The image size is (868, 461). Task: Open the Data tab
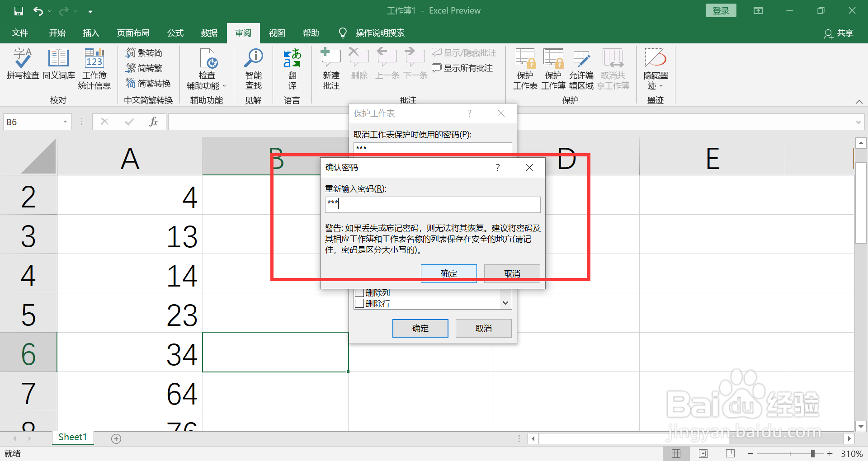click(209, 33)
